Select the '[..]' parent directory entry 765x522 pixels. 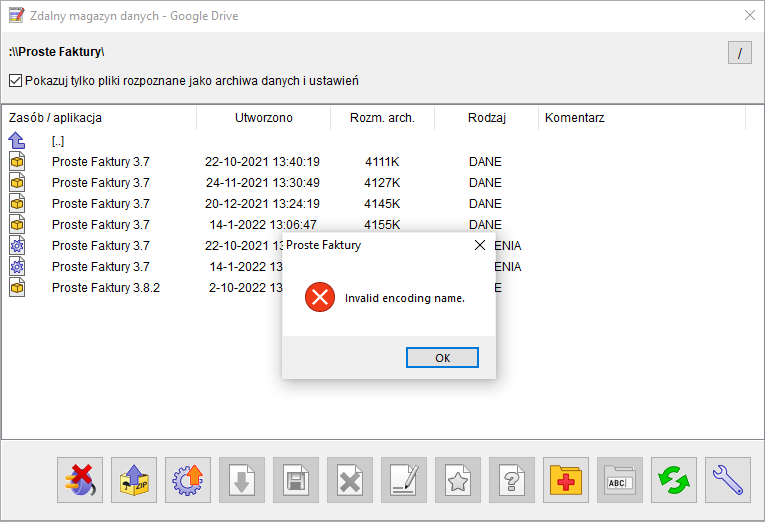[58, 141]
